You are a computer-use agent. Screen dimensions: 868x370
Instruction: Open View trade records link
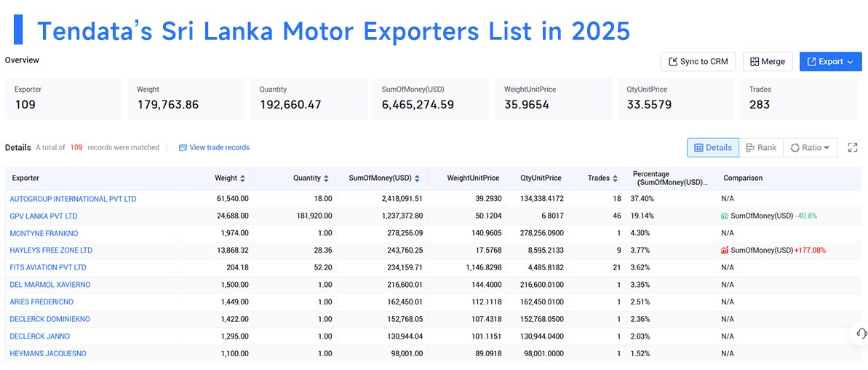(x=214, y=147)
